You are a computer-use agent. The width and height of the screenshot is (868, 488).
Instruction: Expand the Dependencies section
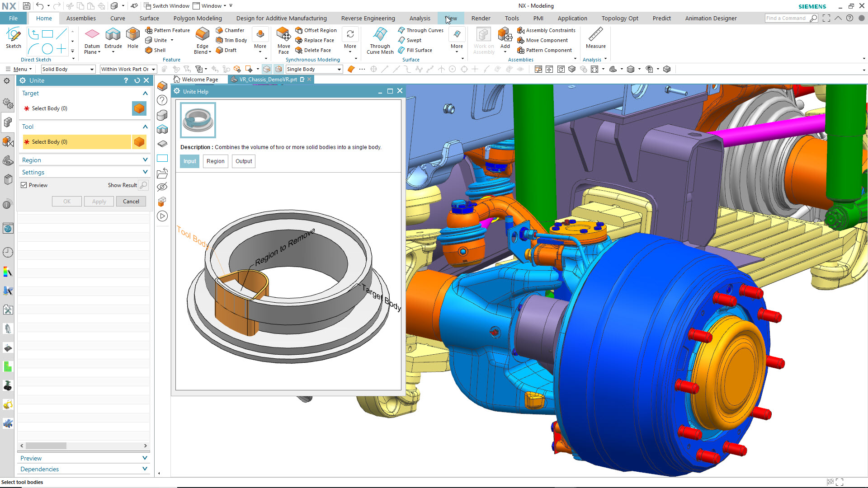84,469
